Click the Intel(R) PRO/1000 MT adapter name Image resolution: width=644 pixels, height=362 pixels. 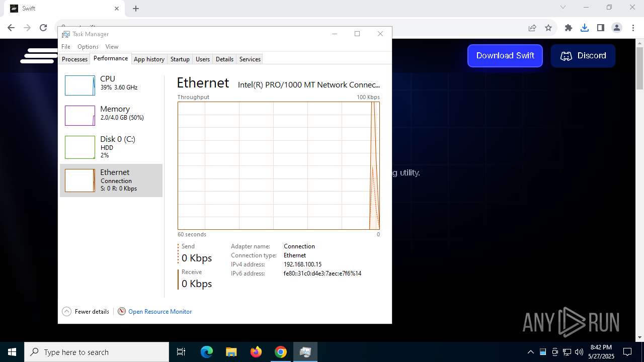coord(309,85)
